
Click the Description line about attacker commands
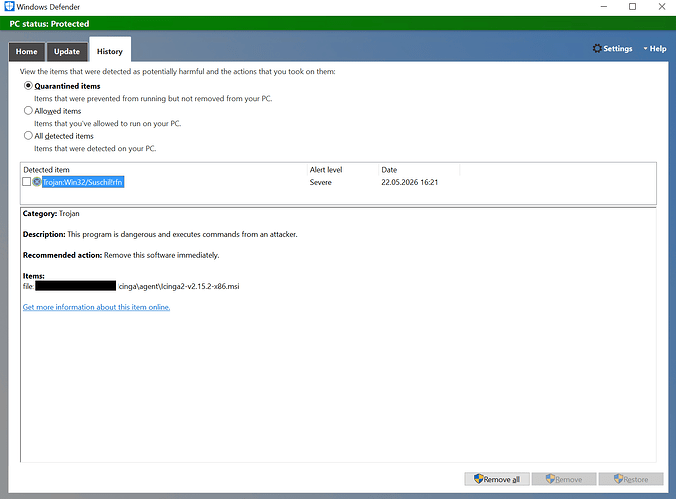click(x=160, y=234)
